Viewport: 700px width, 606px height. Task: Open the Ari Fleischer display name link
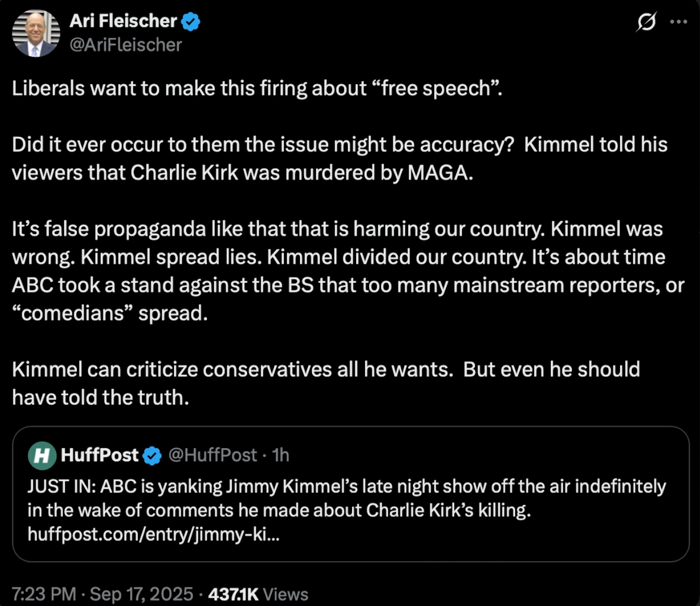(123, 21)
